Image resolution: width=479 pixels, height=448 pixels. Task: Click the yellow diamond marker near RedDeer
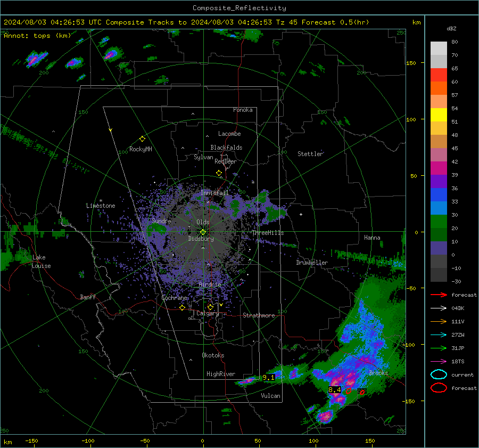tap(219, 173)
